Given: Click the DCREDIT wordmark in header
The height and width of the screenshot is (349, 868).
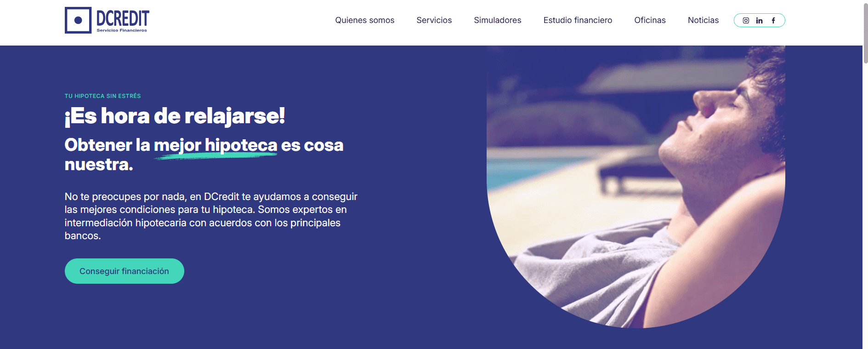Looking at the screenshot, I should tap(123, 18).
